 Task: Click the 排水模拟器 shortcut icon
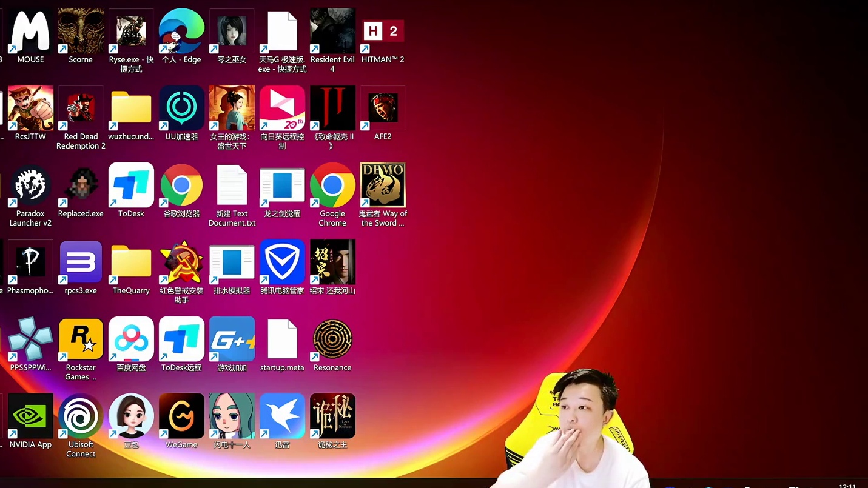pos(232,262)
